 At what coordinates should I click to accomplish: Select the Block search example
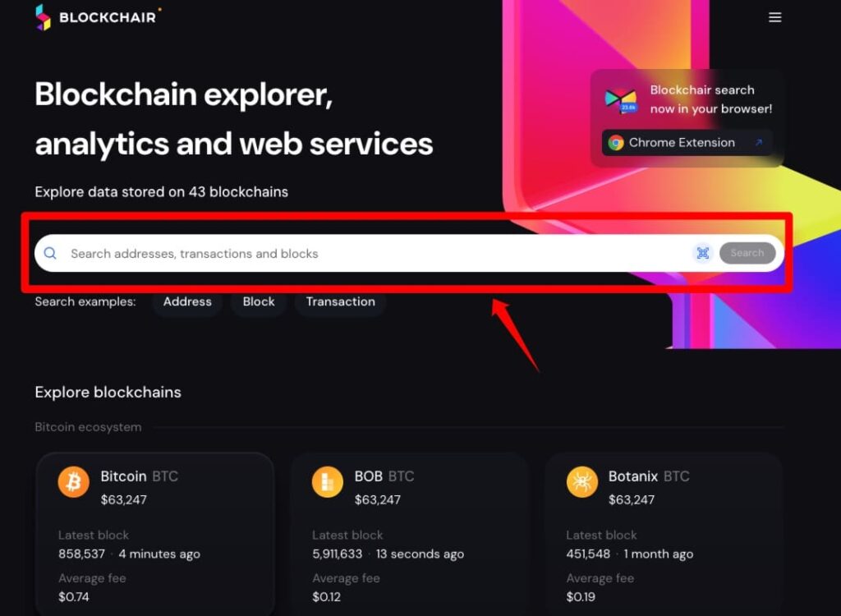(258, 301)
